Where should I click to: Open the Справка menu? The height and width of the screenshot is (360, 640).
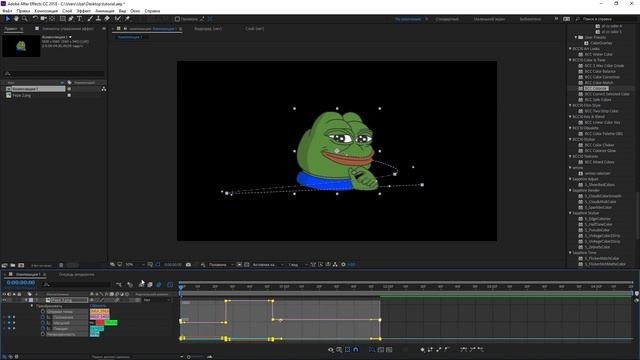pyautogui.click(x=152, y=11)
